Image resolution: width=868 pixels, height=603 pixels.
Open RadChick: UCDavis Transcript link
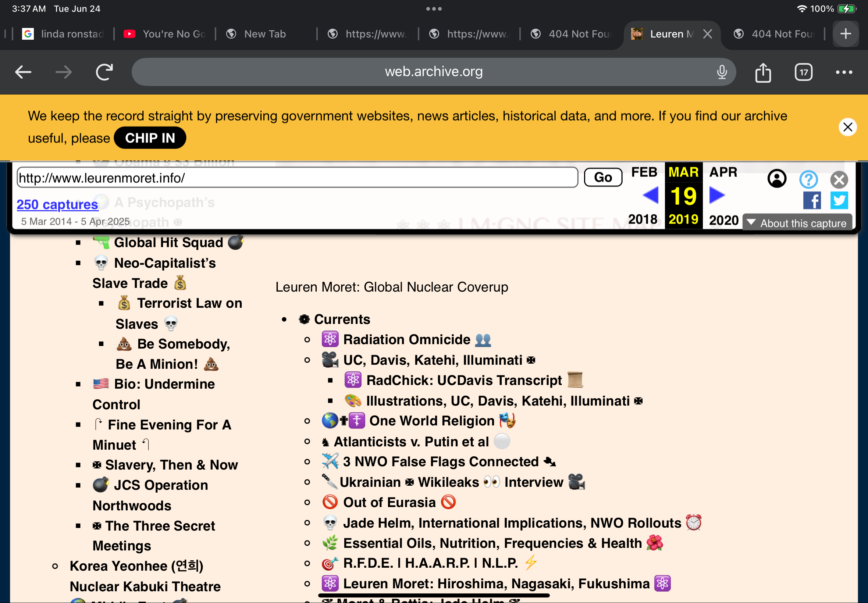tap(464, 381)
